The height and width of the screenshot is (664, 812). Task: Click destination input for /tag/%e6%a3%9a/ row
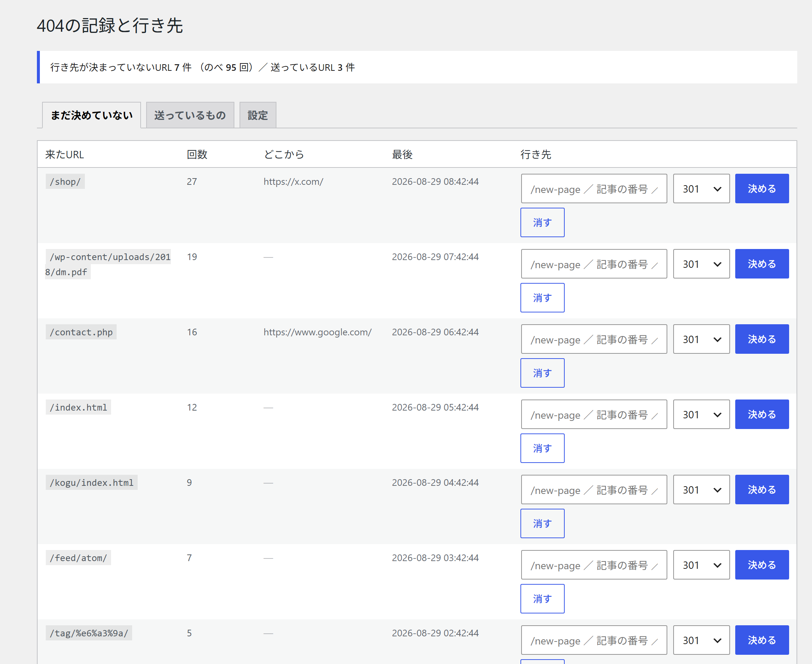tap(594, 640)
